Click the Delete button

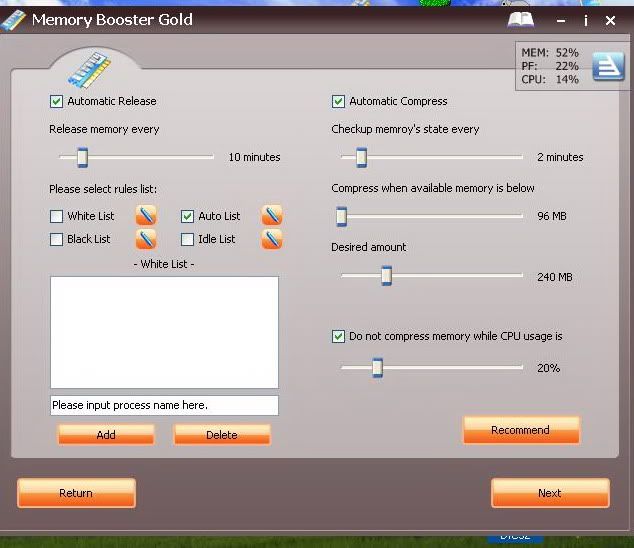click(222, 435)
